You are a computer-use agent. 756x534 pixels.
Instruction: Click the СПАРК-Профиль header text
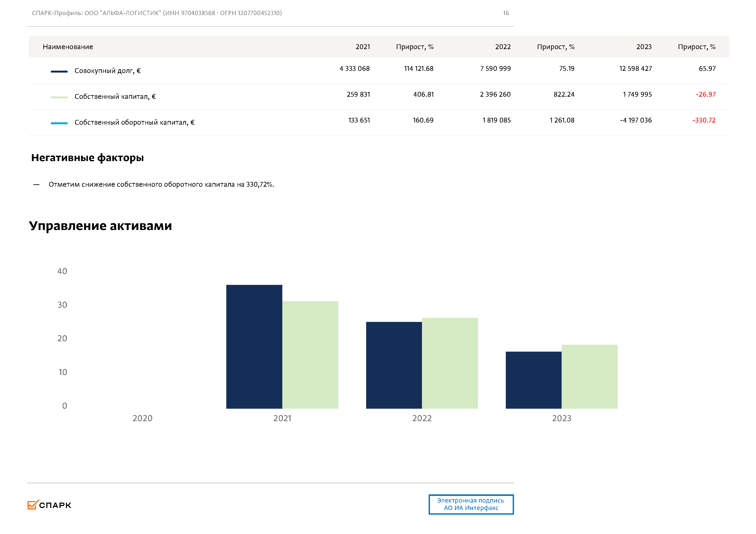point(157,13)
